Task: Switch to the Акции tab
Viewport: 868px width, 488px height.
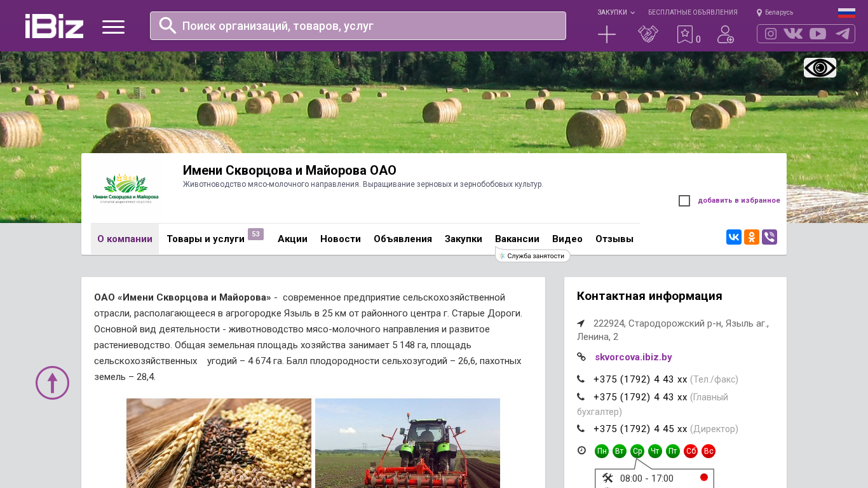Action: [292, 239]
